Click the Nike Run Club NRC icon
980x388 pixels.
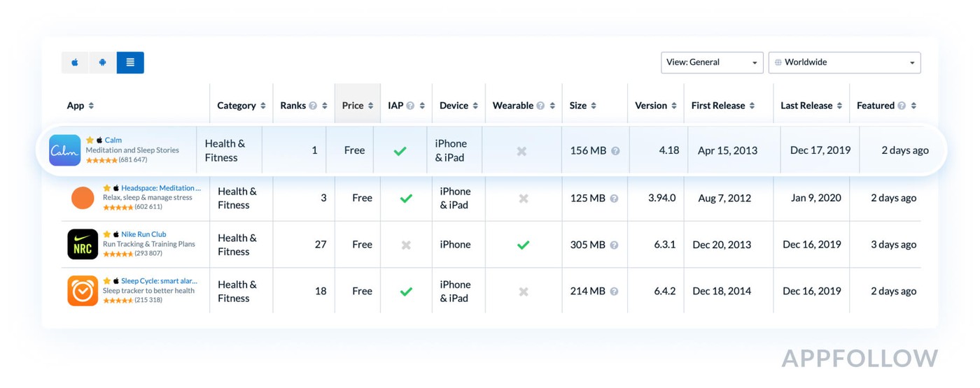[x=83, y=244]
